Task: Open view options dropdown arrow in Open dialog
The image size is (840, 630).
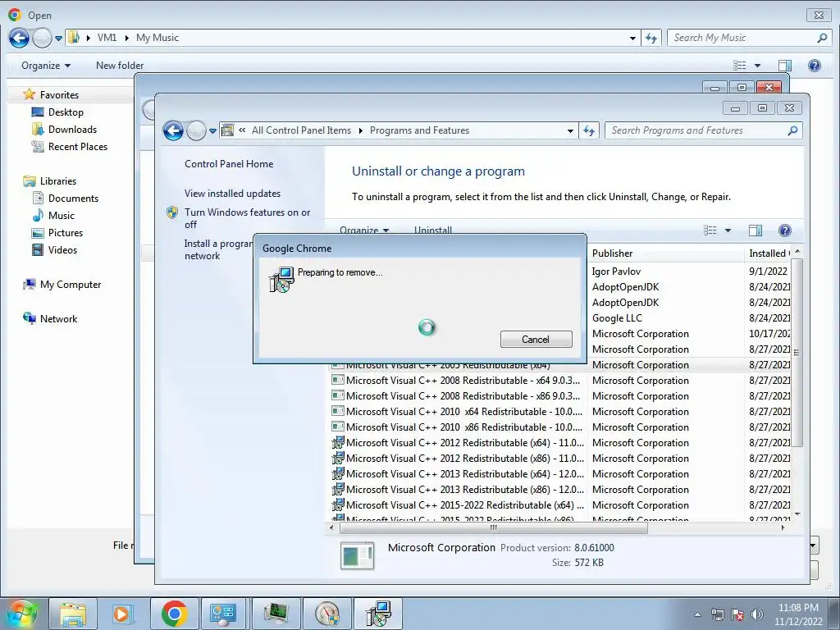Action: [x=757, y=66]
